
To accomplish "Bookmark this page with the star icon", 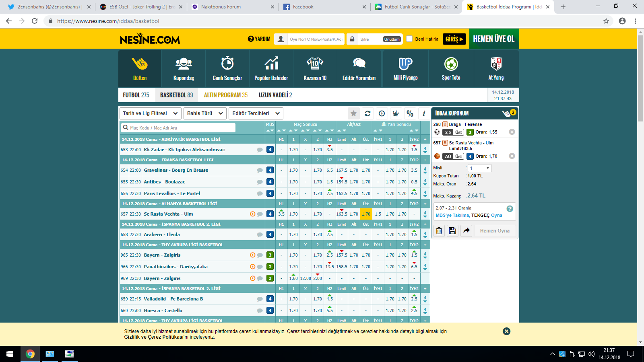I will click(606, 21).
